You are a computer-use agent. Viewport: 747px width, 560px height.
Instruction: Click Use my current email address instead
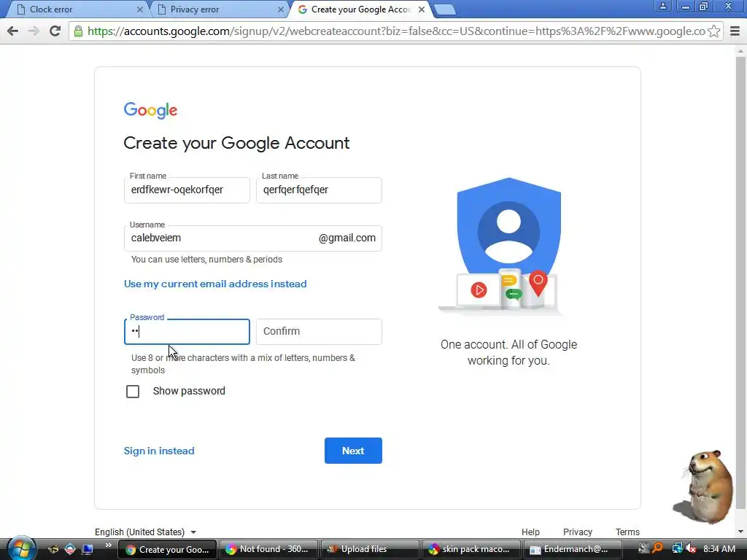215,284
